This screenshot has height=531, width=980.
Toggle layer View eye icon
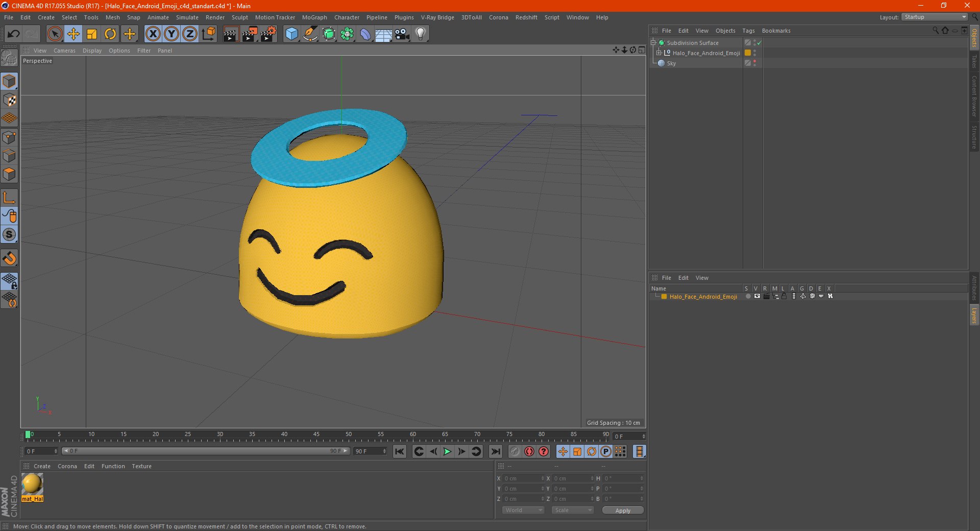click(x=757, y=296)
